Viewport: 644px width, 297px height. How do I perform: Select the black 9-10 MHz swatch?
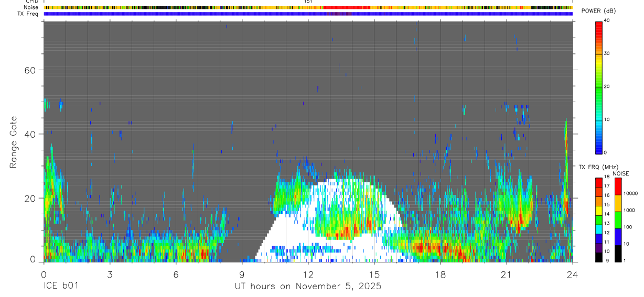[598, 257]
